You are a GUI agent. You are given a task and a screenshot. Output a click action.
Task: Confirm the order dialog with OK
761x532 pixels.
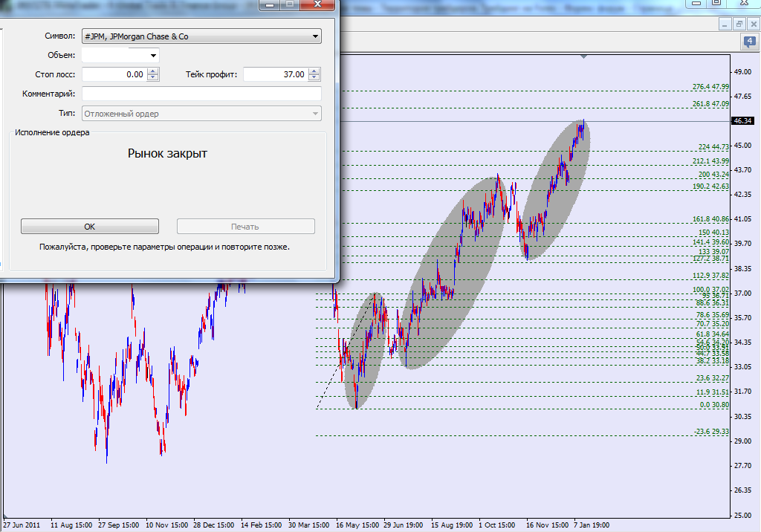click(x=90, y=226)
